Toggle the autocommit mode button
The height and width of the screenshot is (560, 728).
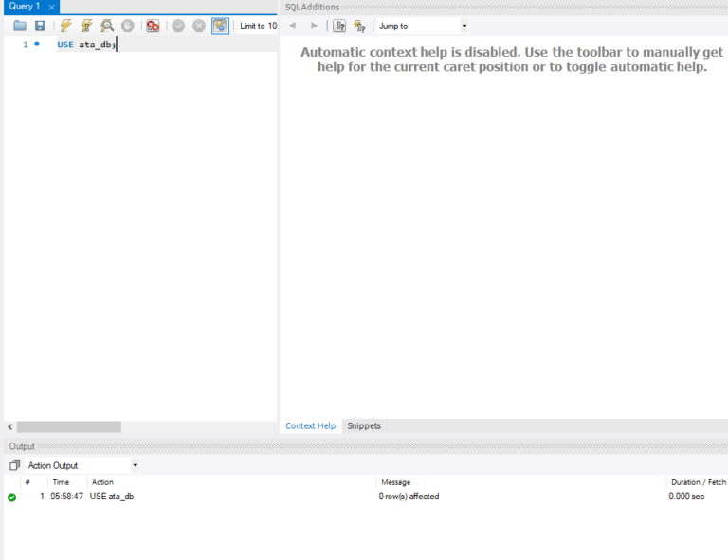(220, 26)
